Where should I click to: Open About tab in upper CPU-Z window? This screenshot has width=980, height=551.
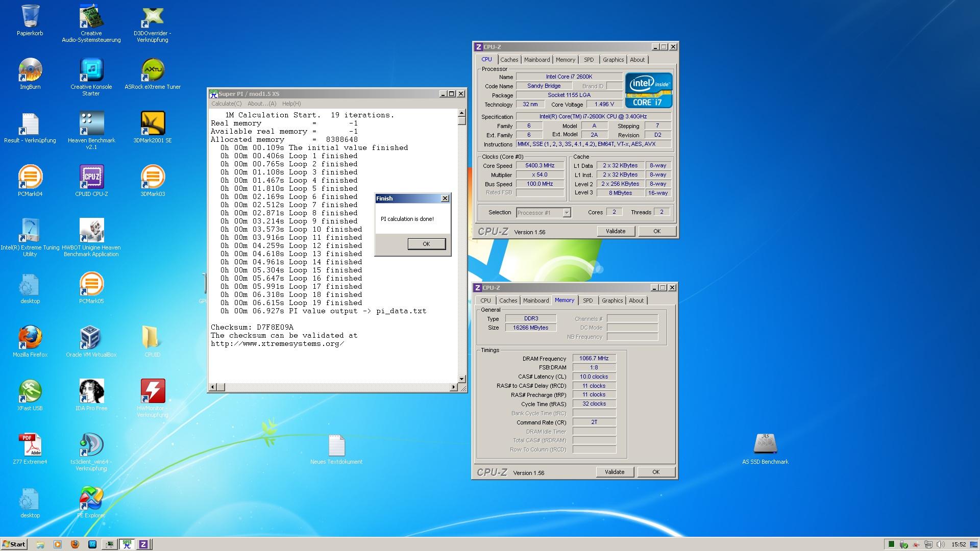click(x=637, y=60)
